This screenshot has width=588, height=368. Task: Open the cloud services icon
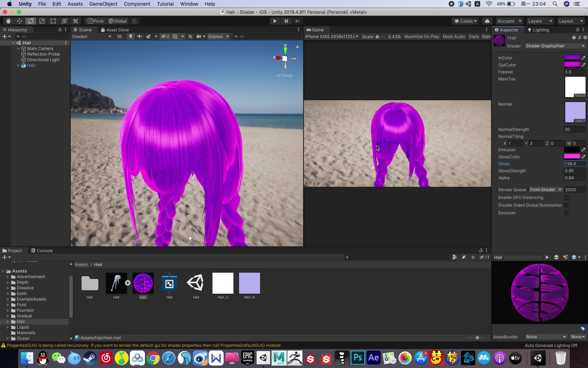point(487,21)
